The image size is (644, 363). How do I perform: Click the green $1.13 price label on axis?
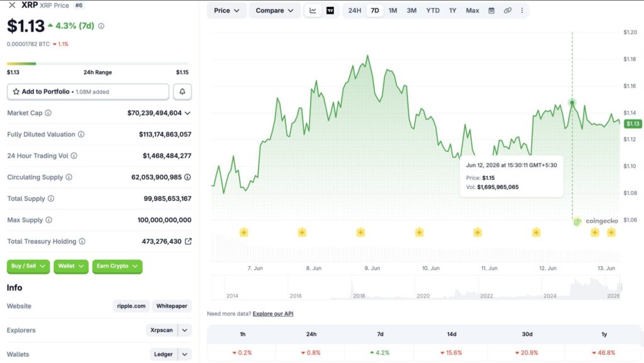pyautogui.click(x=633, y=123)
